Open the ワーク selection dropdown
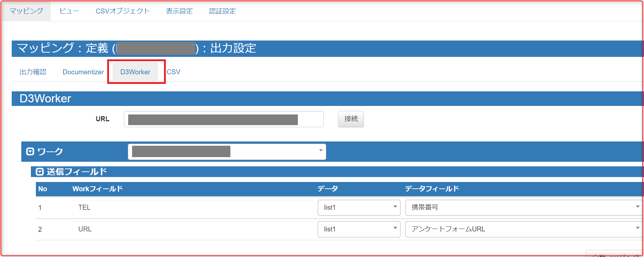 click(227, 152)
